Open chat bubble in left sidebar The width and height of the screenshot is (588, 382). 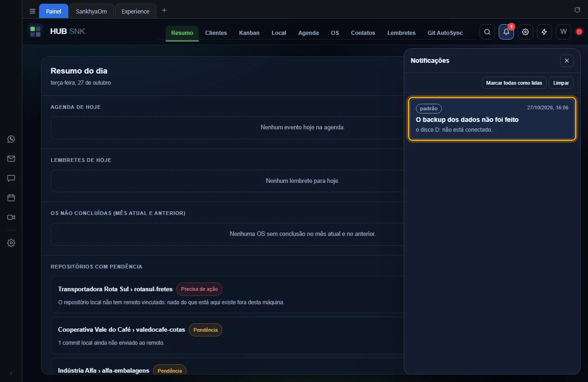point(11,178)
